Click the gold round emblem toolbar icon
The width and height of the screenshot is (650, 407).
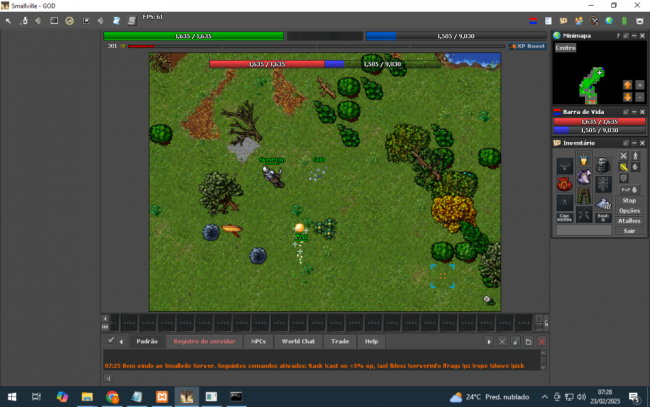click(x=70, y=21)
